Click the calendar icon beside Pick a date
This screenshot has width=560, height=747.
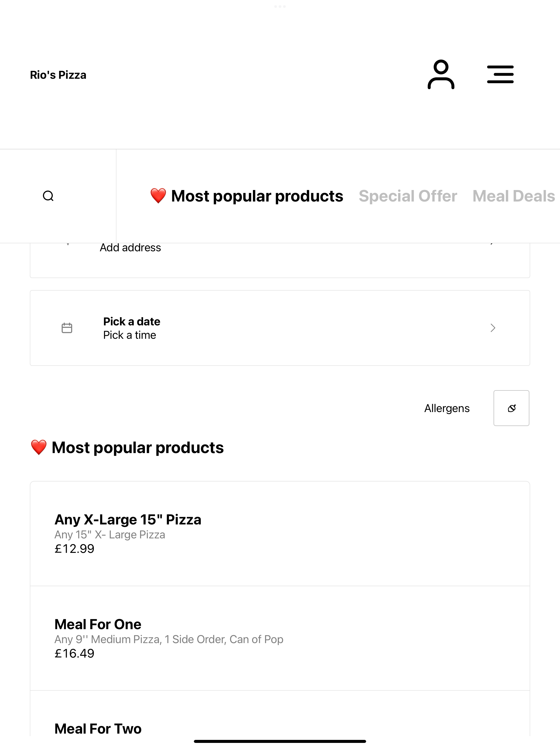(x=67, y=328)
